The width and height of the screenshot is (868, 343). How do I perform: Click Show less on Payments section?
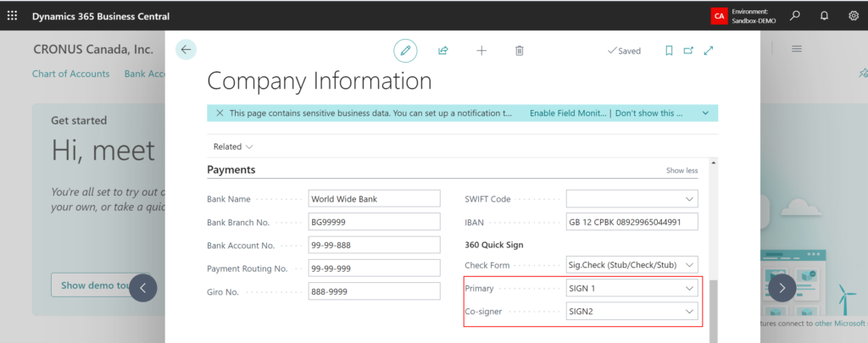click(x=682, y=170)
